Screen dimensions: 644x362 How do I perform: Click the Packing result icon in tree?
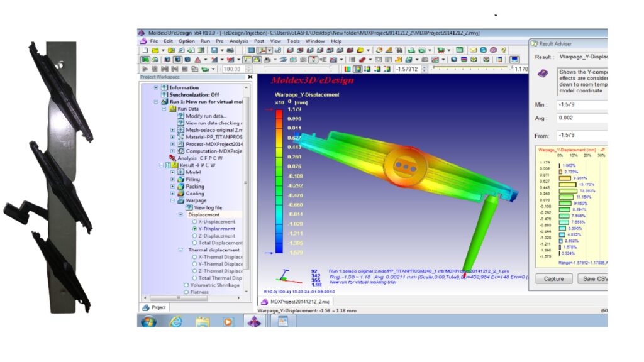(x=180, y=186)
